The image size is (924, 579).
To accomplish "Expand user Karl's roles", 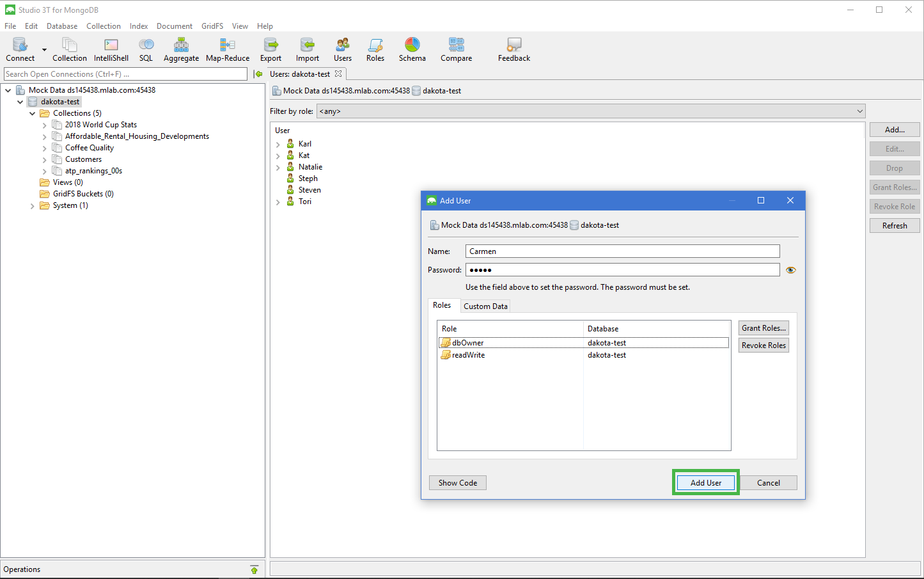I will [278, 145].
